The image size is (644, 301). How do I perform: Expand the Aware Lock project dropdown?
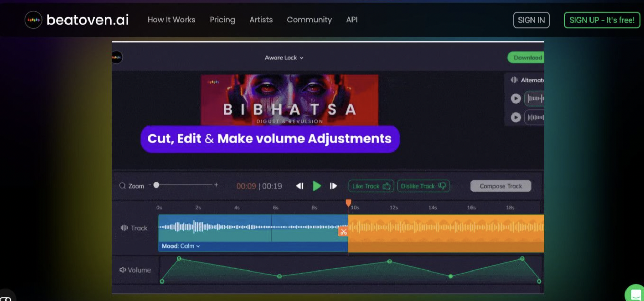(x=284, y=58)
